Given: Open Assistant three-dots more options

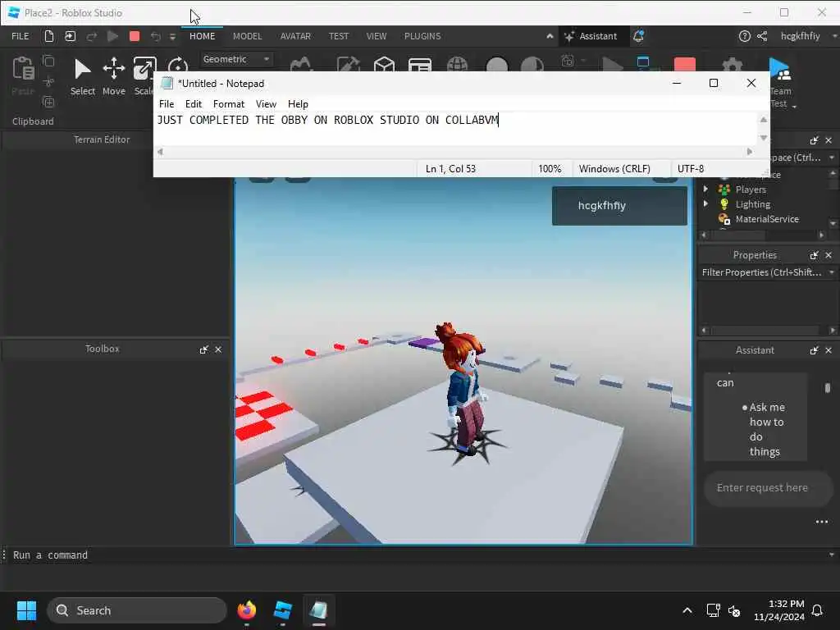Looking at the screenshot, I should click(822, 522).
